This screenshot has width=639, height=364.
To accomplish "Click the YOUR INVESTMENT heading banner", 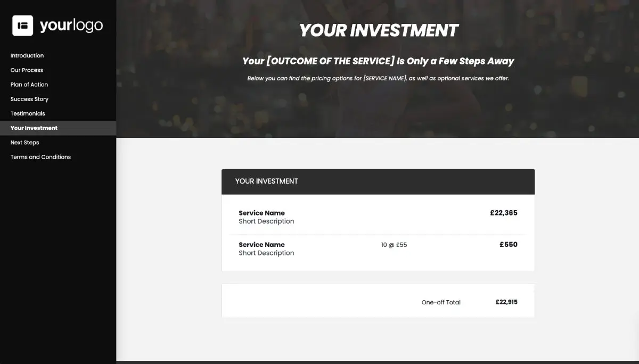I will (378, 30).
